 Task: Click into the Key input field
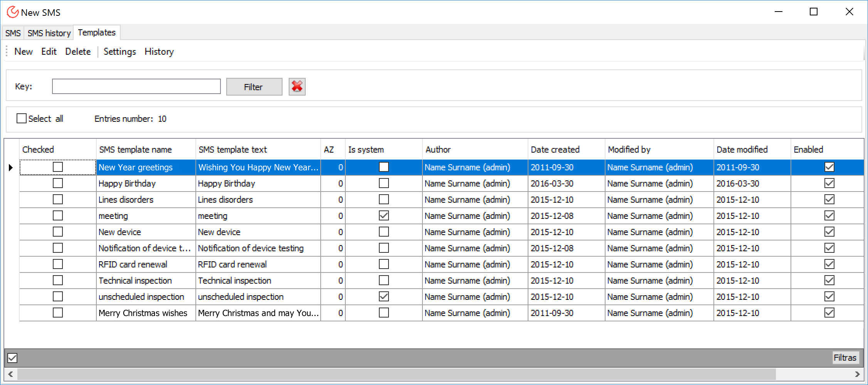(136, 86)
